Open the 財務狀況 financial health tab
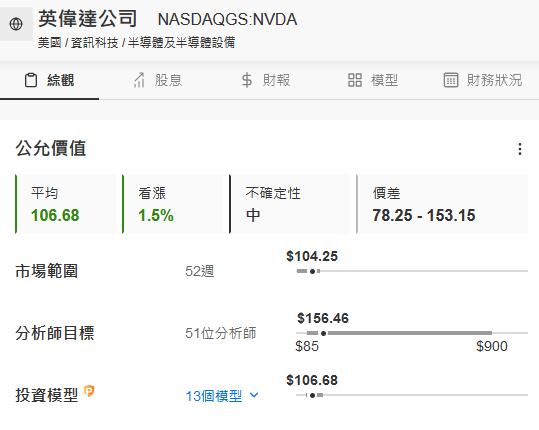The width and height of the screenshot is (539, 430). [x=483, y=80]
